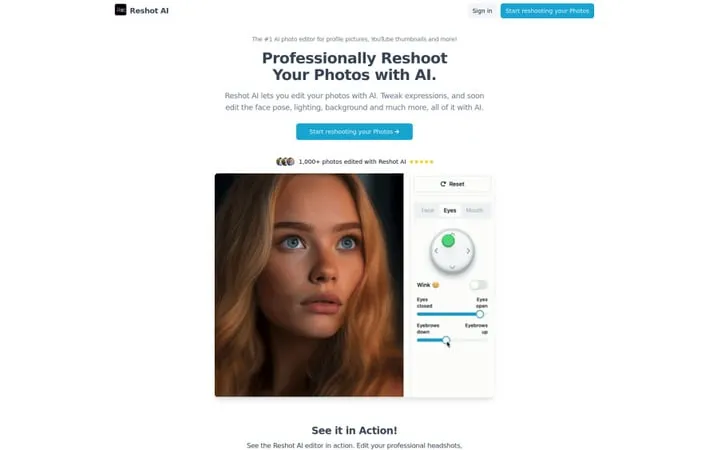Click the green knob on the eye joystick

tap(448, 241)
